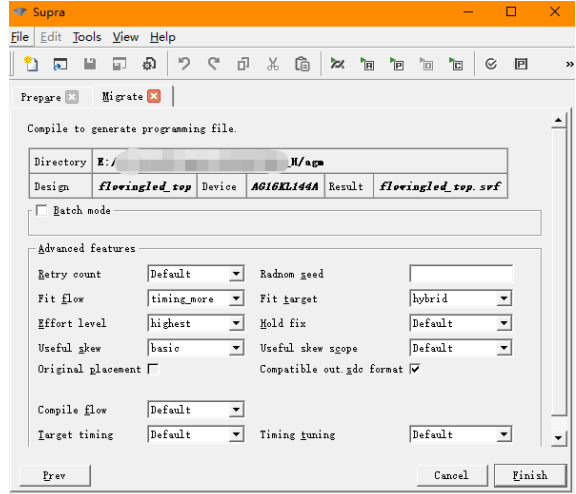
Task: Uncheck Compatible out.sdc format checkbox
Action: [x=415, y=369]
